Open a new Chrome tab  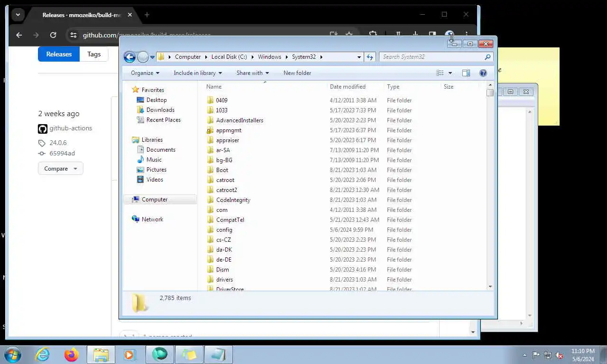pyautogui.click(x=147, y=15)
